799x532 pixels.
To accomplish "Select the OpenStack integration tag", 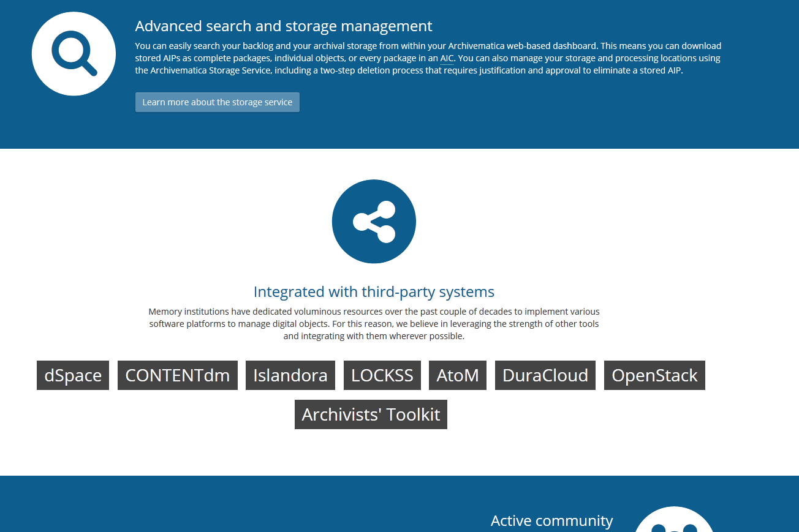I will [x=654, y=375].
